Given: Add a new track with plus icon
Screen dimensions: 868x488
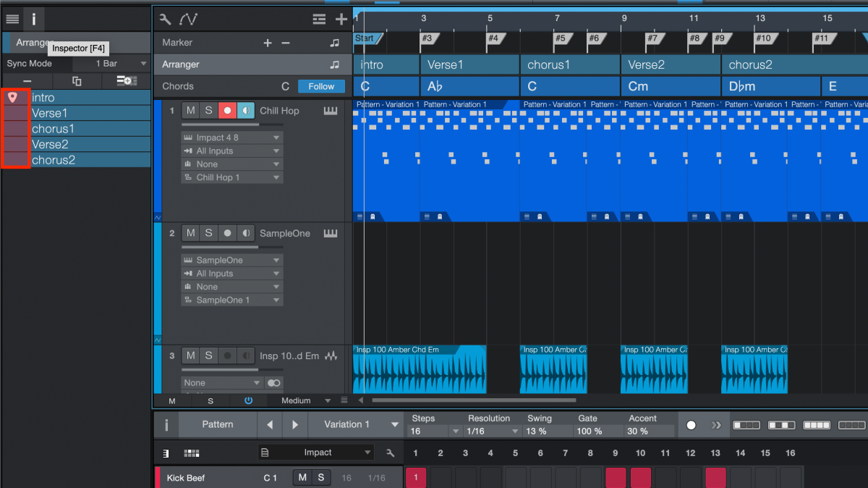Looking at the screenshot, I should [x=341, y=19].
